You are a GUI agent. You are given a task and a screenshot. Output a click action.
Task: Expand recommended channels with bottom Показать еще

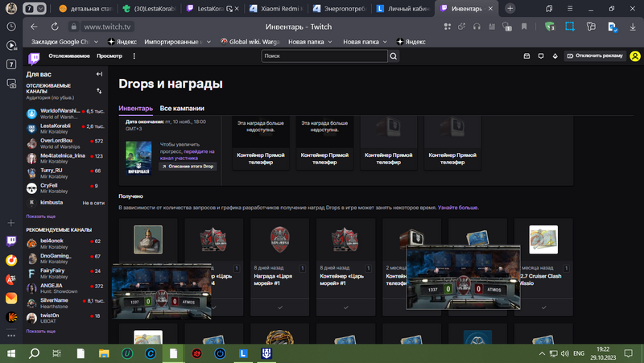(40, 331)
